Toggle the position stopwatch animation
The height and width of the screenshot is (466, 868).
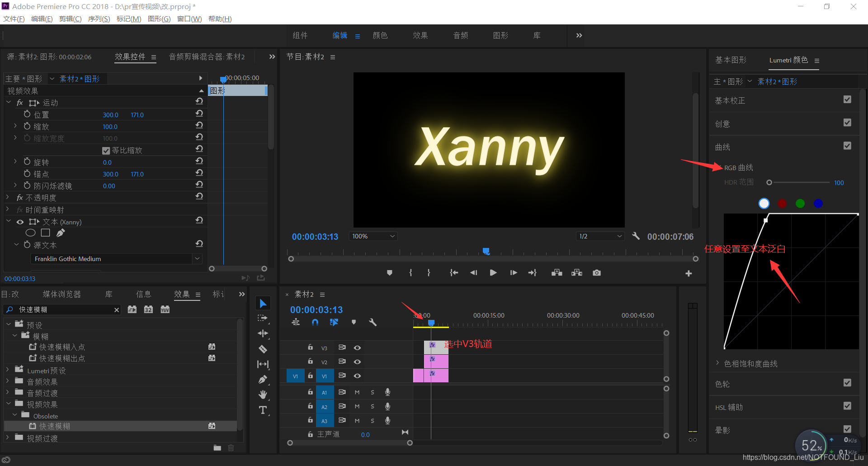[27, 114]
